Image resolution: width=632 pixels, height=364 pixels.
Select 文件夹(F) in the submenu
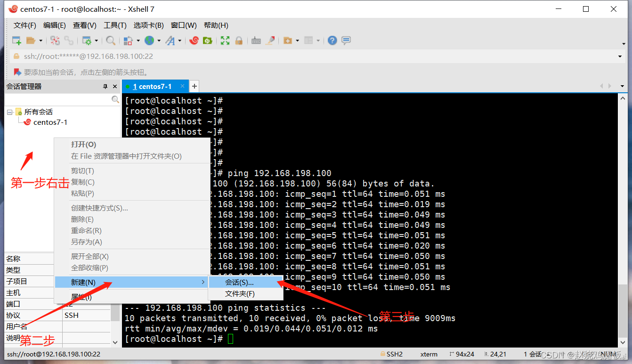[245, 294]
